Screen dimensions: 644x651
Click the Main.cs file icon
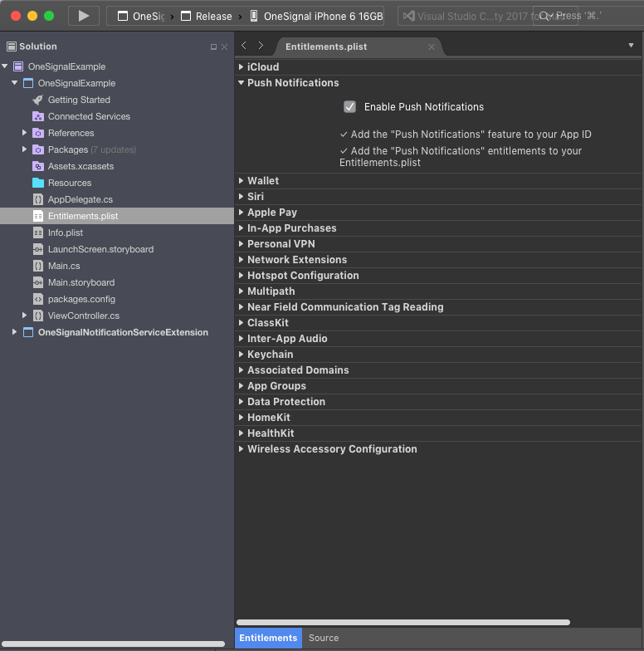click(38, 266)
